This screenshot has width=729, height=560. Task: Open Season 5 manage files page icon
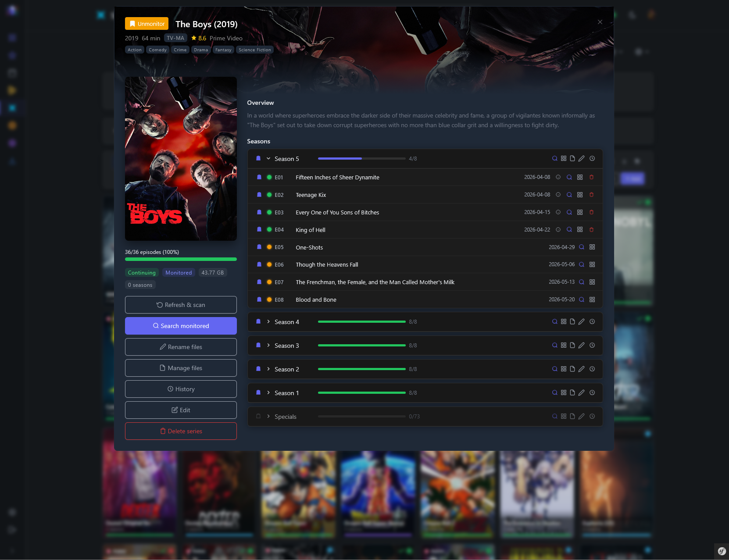point(572,158)
